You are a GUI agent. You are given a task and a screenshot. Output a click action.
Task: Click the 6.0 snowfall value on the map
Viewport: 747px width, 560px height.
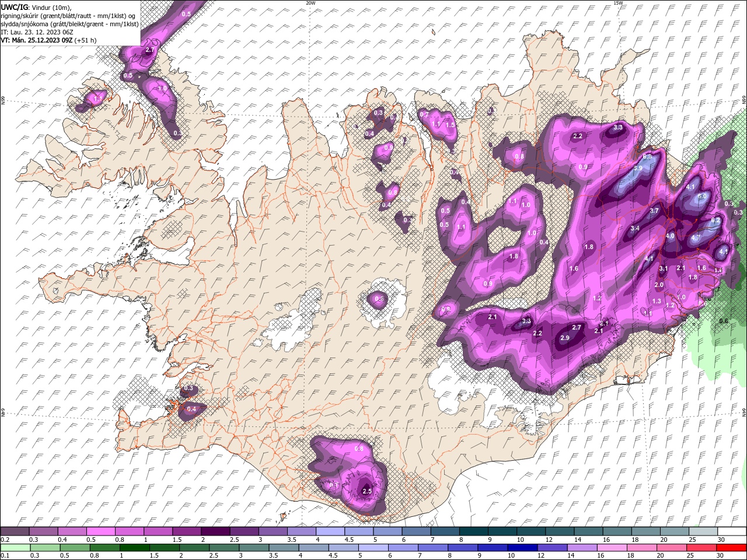pyautogui.click(x=702, y=197)
